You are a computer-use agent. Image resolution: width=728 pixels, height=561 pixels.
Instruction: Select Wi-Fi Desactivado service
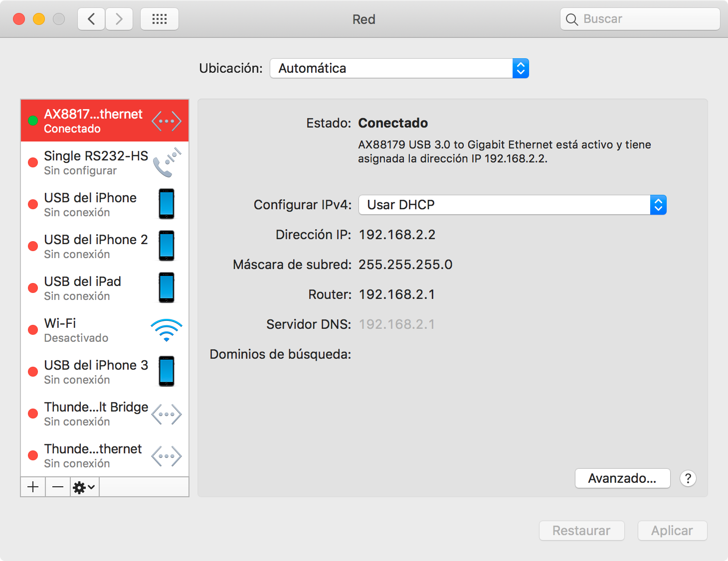(x=105, y=330)
